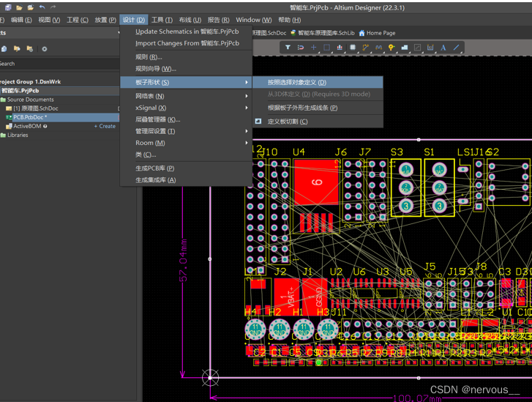Open the 工具 (T) menu

[x=162, y=20]
